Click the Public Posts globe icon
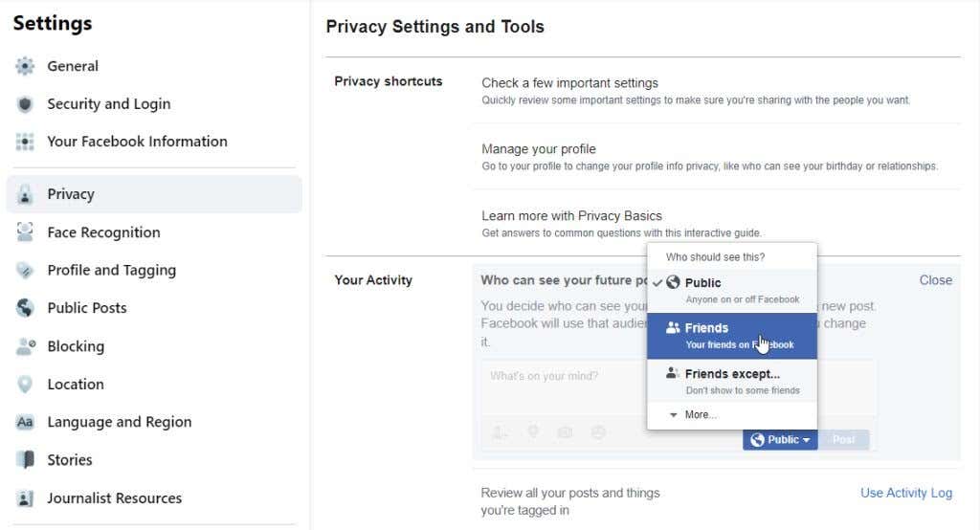Viewport: 980px width, 530px height. point(25,307)
